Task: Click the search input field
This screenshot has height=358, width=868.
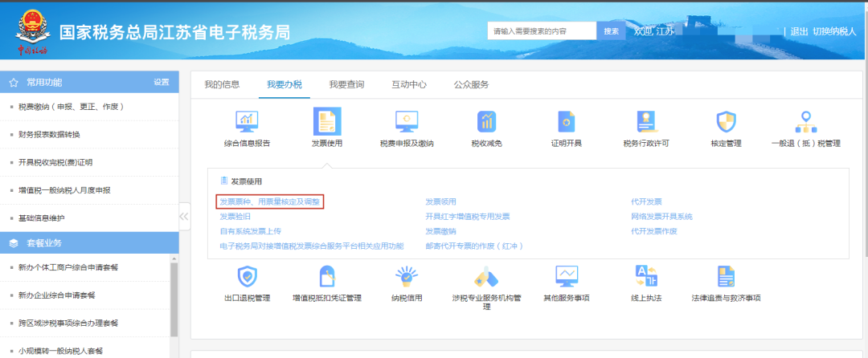Action: [542, 31]
